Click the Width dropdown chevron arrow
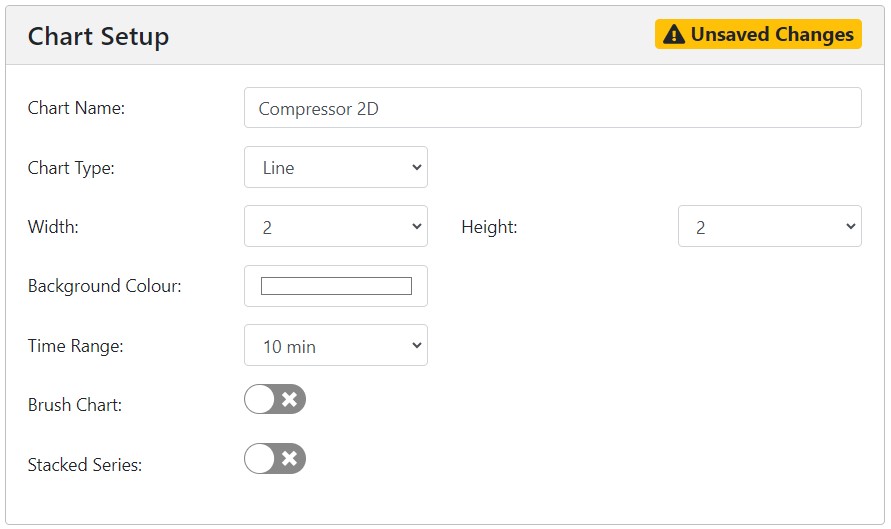The width and height of the screenshot is (891, 529). pyautogui.click(x=417, y=226)
